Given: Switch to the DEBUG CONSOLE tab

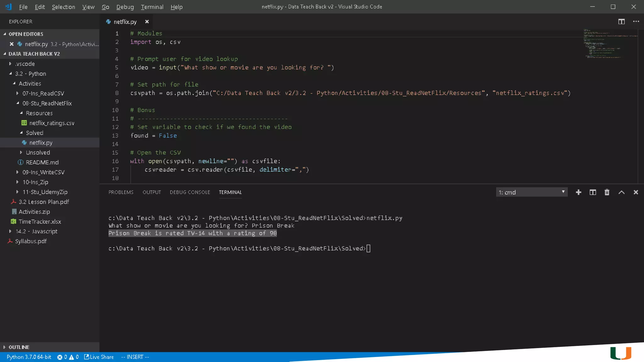Looking at the screenshot, I should [190, 192].
